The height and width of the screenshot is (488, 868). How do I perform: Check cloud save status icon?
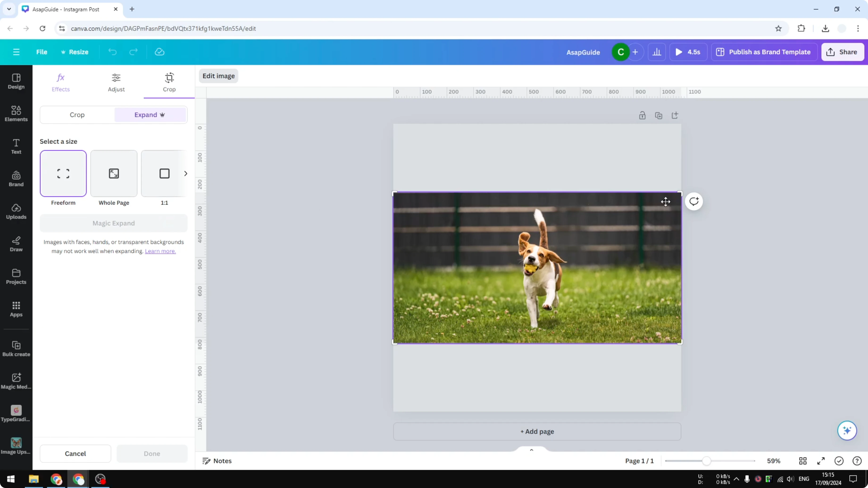[x=159, y=52]
